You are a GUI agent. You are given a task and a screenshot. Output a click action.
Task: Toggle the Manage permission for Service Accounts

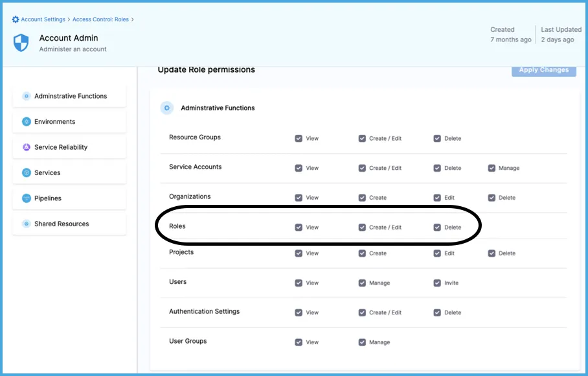pos(492,167)
